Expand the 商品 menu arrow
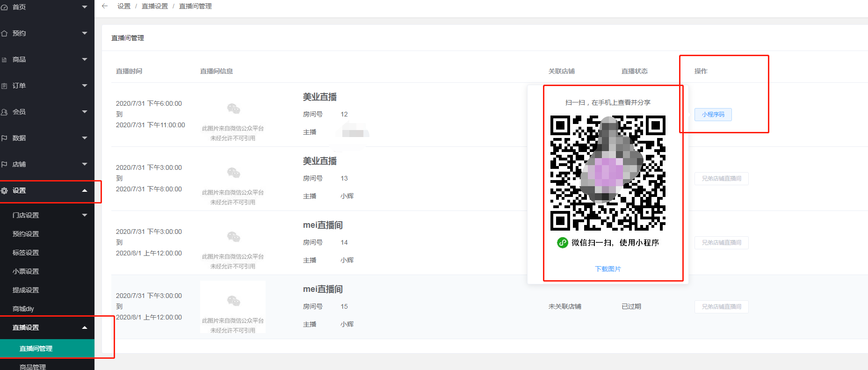This screenshot has width=868, height=370. click(85, 59)
